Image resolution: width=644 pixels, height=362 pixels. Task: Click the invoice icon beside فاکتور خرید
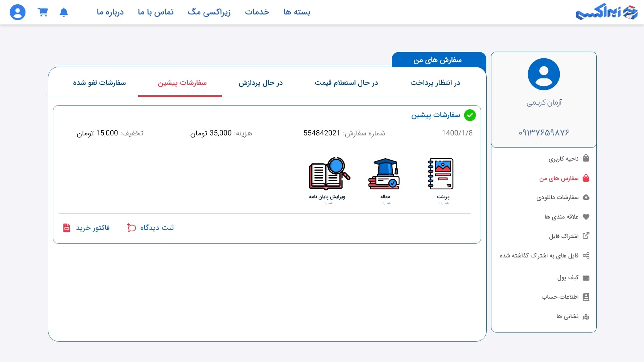click(67, 228)
